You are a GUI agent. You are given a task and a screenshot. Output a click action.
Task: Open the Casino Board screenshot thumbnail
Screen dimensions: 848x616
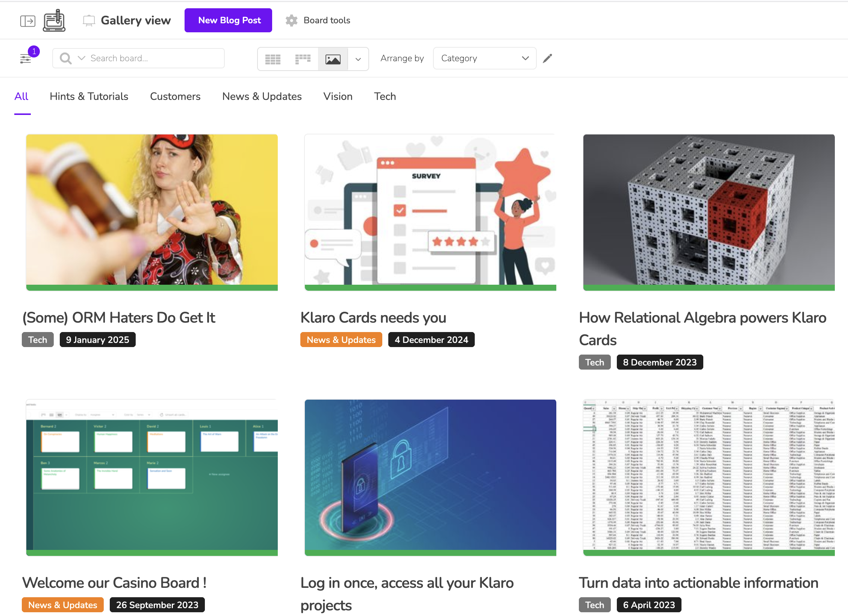pyautogui.click(x=152, y=477)
